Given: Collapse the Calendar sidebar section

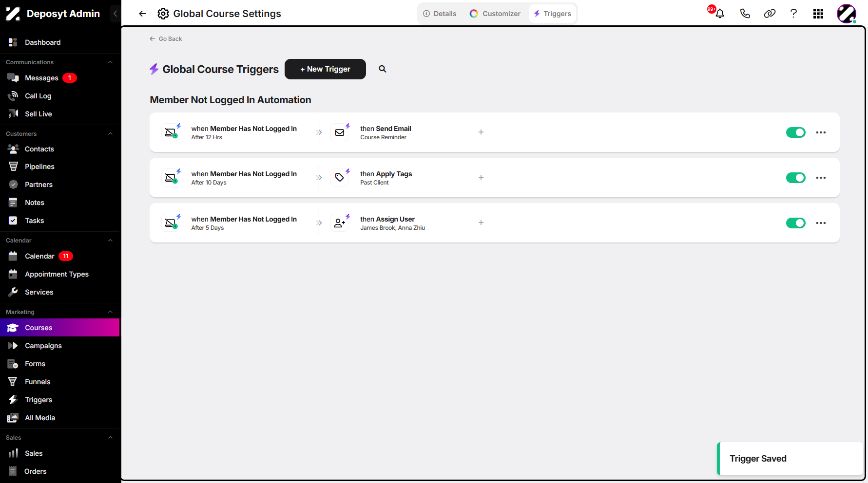Looking at the screenshot, I should (110, 241).
